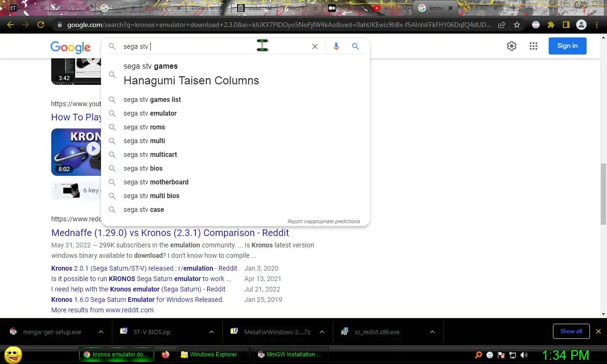Viewport: 607px width, 364px height.
Task: Go back with the browser back arrow
Action: click(10, 25)
